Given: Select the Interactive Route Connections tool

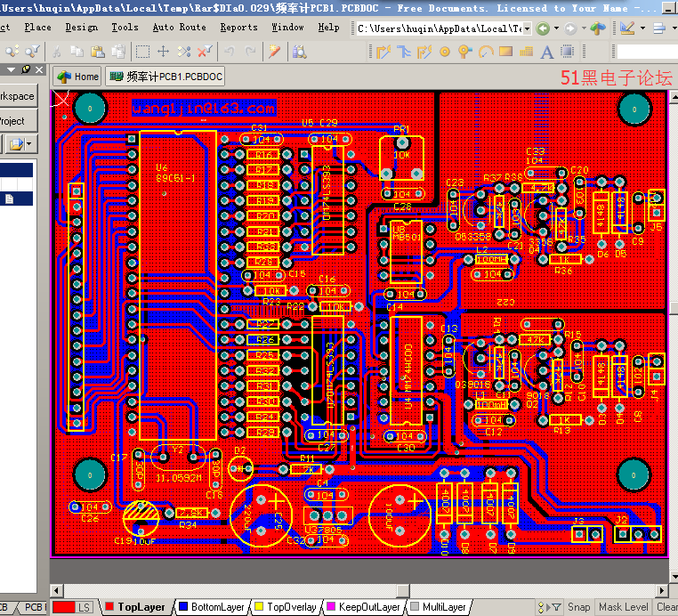Looking at the screenshot, I should [x=383, y=52].
